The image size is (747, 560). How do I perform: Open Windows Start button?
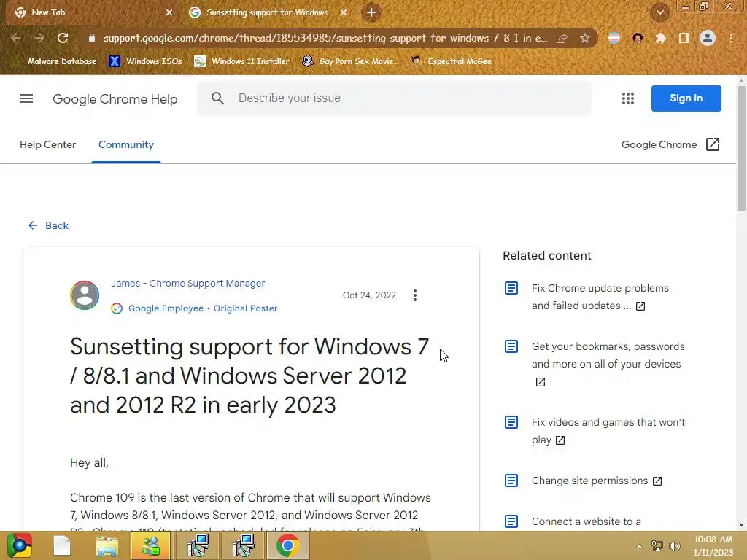(20, 545)
